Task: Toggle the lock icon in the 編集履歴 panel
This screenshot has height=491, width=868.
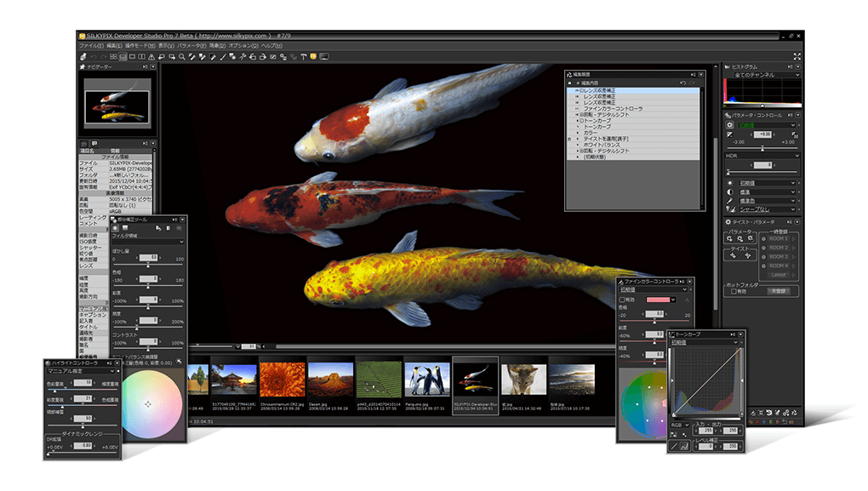Action: [569, 83]
